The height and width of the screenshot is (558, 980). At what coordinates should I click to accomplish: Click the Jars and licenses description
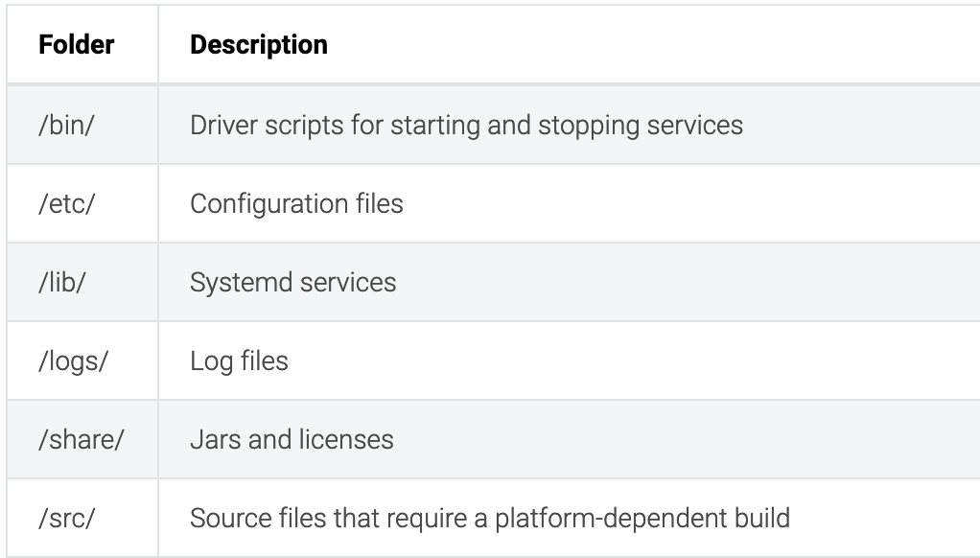coord(292,440)
